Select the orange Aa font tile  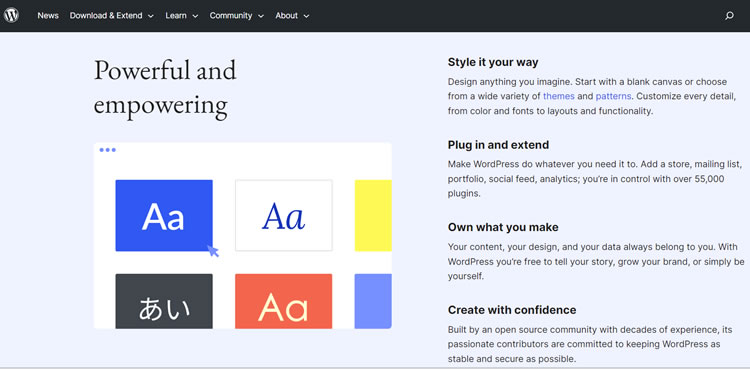click(x=284, y=301)
